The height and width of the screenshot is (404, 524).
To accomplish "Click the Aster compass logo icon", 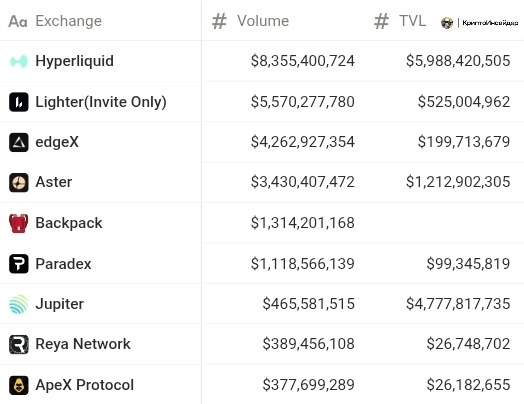I will (18, 183).
